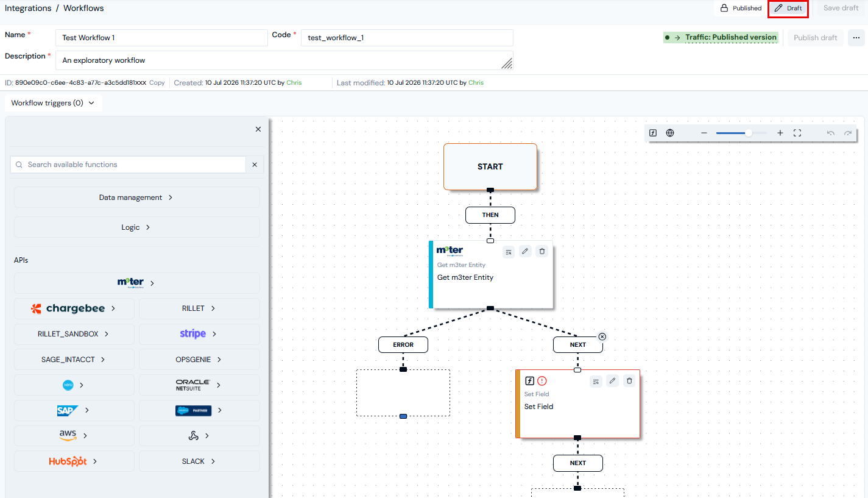Expand the Logic category

point(136,227)
